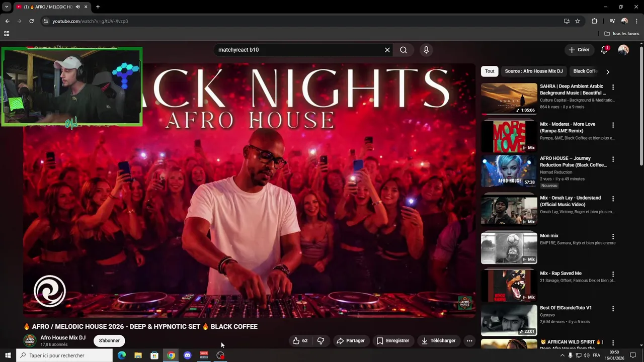
Task: Open the Mix - Moderat - More Love title
Action: 568,127
